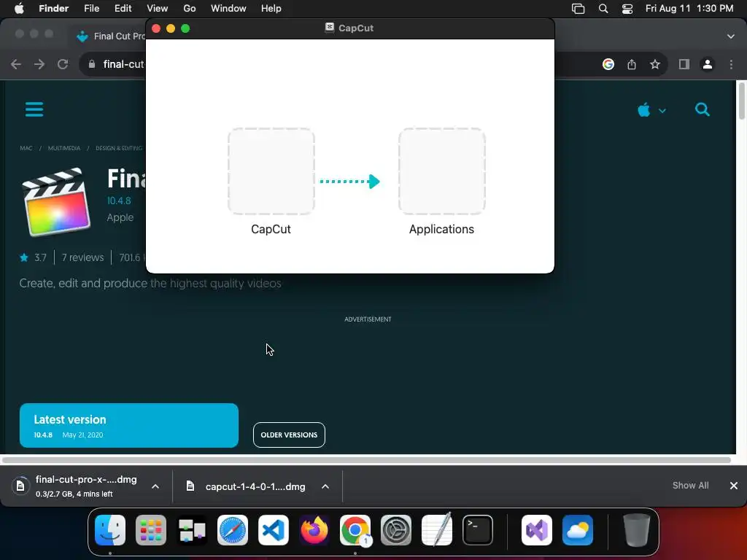This screenshot has width=747, height=560.
Task: Open the File menu
Action: (x=91, y=9)
